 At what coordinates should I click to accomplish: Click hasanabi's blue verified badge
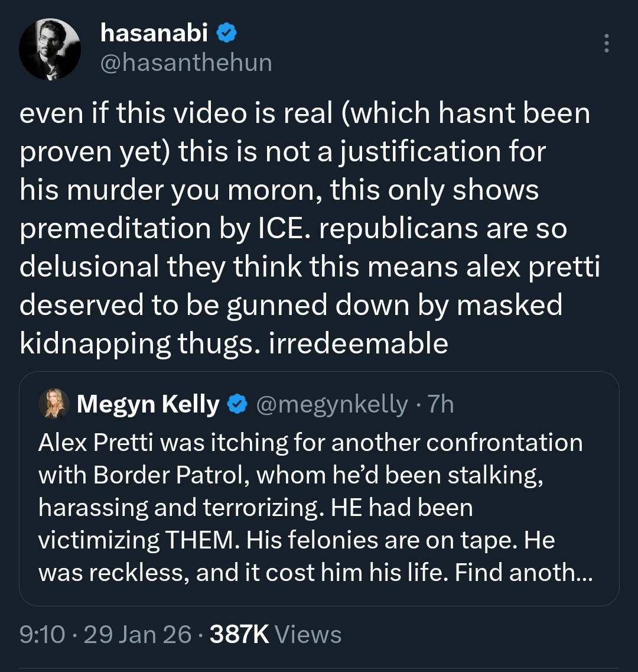227,34
